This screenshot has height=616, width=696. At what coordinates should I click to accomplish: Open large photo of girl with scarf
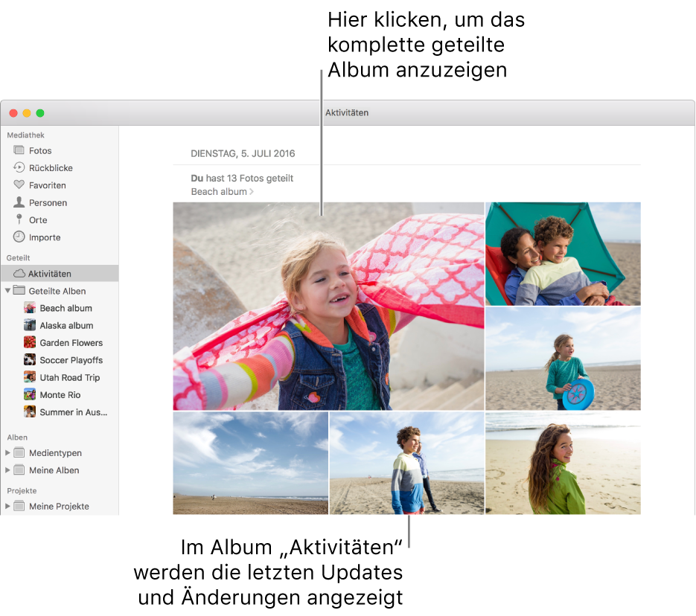click(328, 306)
